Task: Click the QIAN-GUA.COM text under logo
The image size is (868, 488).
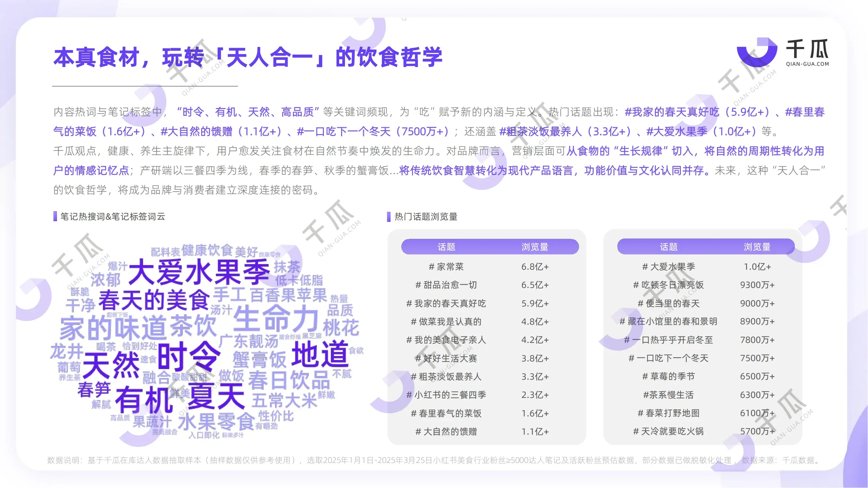Action: 807,64
